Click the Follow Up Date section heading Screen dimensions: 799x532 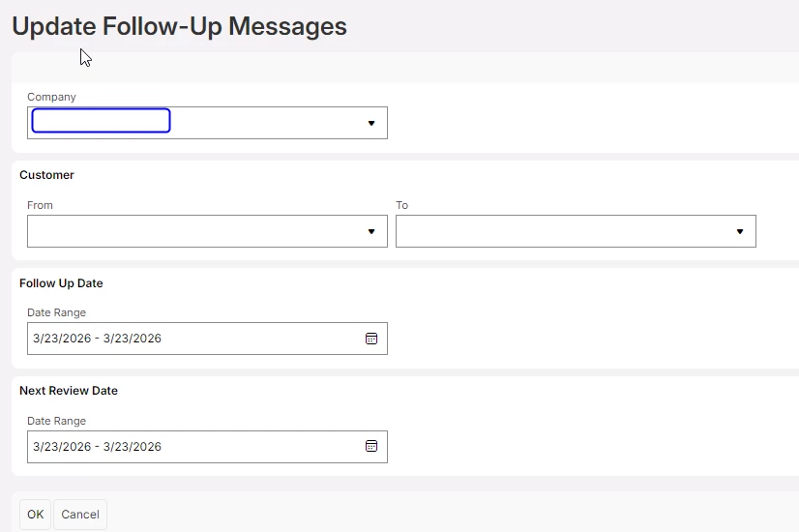[61, 283]
